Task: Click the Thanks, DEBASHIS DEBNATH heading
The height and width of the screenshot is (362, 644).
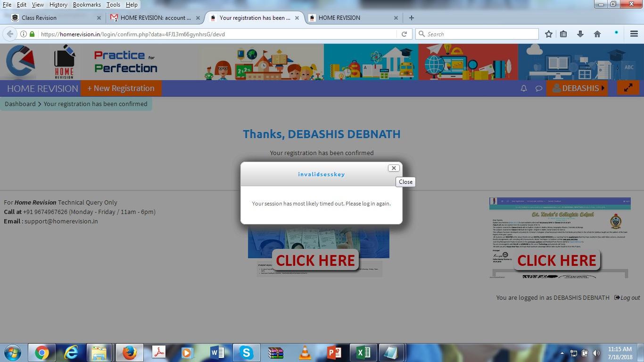Action: (x=322, y=134)
